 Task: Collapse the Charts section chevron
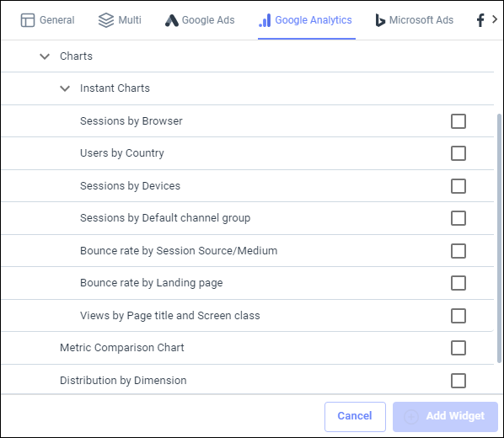[x=45, y=56]
